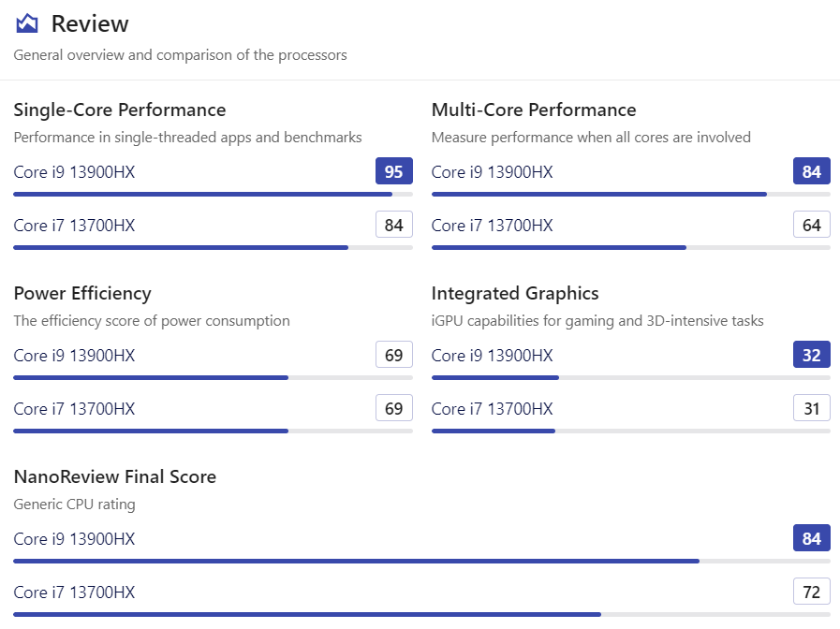Viewport: 840px width, 629px height.
Task: Click the Core i7 13700HX integrated graphics bar
Action: point(494,431)
